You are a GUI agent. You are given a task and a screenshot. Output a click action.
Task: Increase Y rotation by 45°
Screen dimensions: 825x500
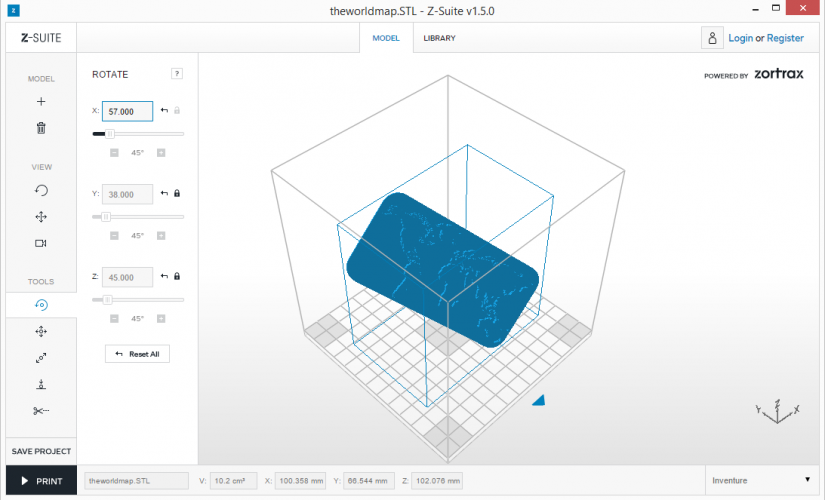[x=161, y=236]
